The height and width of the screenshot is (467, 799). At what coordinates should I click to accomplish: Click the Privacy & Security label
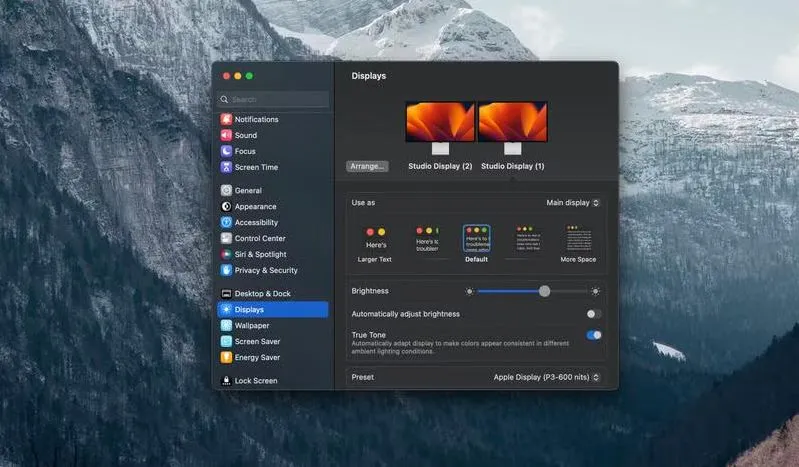point(266,270)
